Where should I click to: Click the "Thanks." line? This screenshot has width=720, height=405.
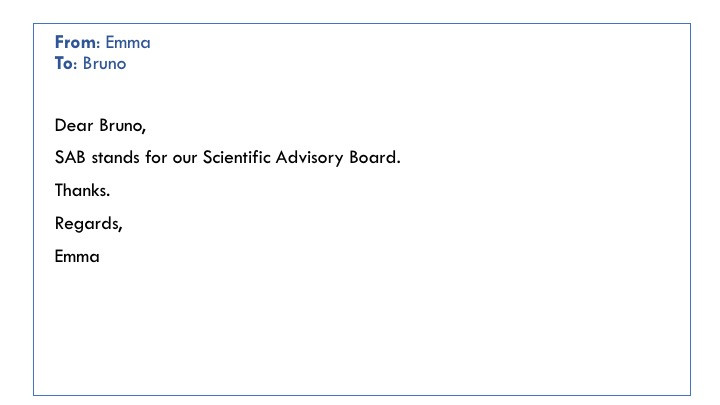82,191
